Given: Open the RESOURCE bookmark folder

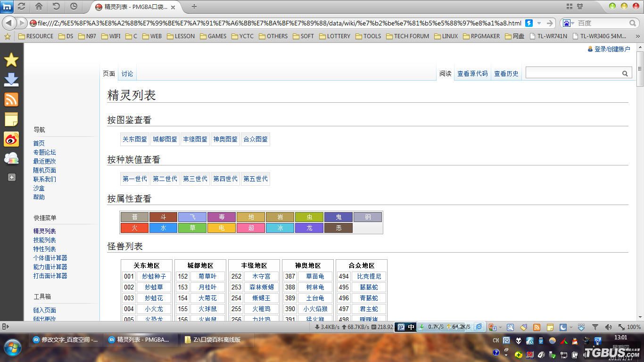Looking at the screenshot, I should pos(36,36).
